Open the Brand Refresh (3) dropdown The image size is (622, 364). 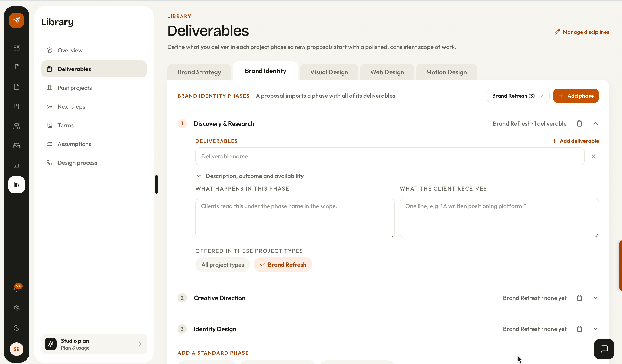pyautogui.click(x=518, y=96)
